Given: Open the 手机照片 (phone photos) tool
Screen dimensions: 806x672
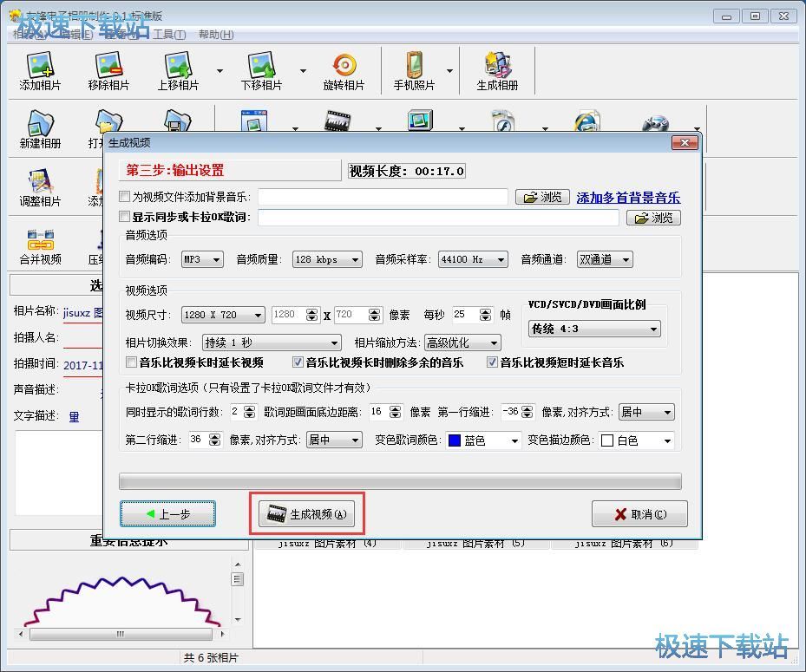Looking at the screenshot, I should [x=414, y=71].
